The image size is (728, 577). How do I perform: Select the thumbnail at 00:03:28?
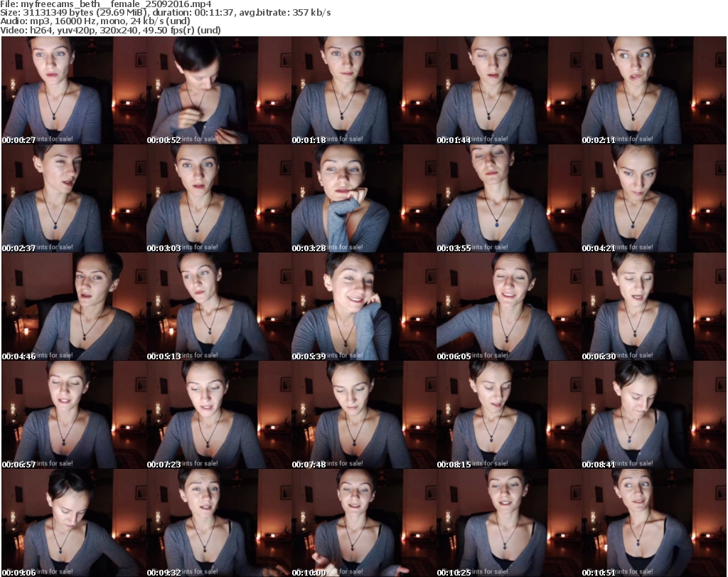[364, 198]
